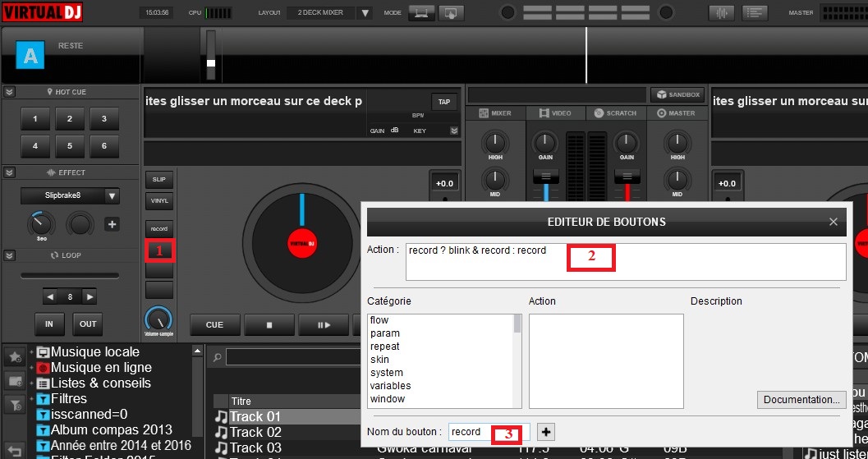Screen dimensions: 868x459
Task: Close the Editeur de boutons dialog
Action: (x=834, y=222)
